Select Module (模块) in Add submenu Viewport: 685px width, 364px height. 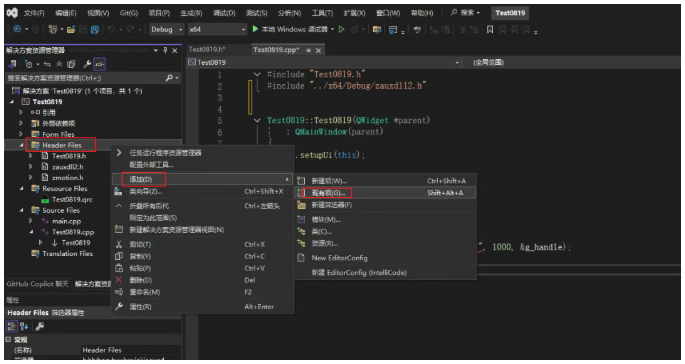point(385,219)
